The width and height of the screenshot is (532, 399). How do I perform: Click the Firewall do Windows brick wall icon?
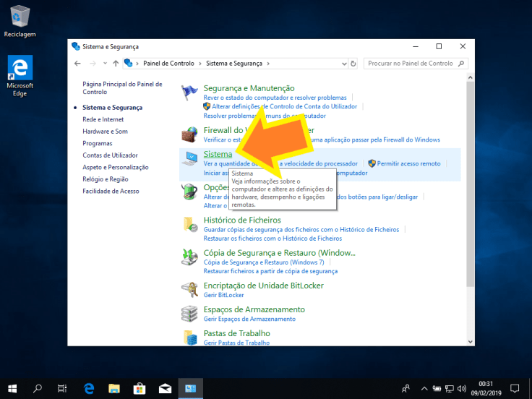click(190, 134)
